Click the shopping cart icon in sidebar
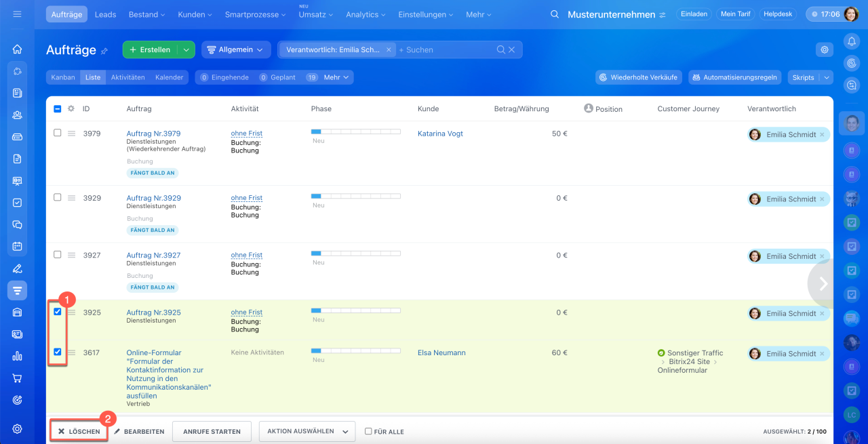 [18, 378]
